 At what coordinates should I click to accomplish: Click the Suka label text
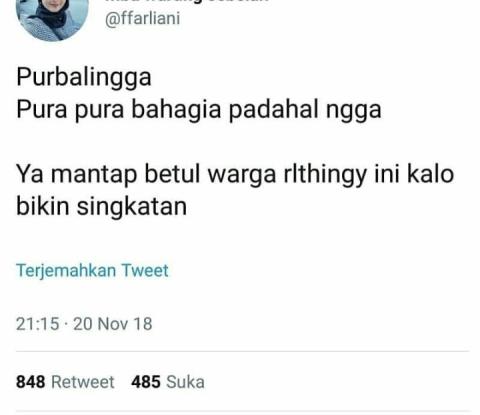click(x=185, y=382)
